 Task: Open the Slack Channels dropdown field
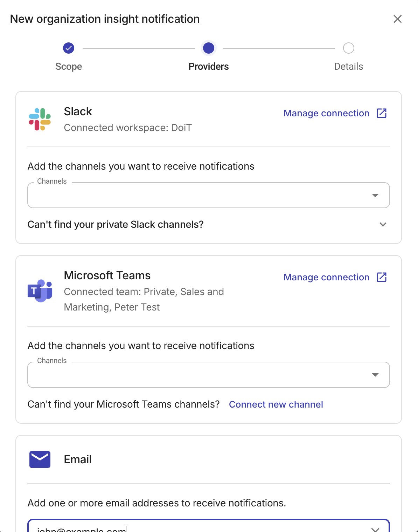[x=209, y=195]
